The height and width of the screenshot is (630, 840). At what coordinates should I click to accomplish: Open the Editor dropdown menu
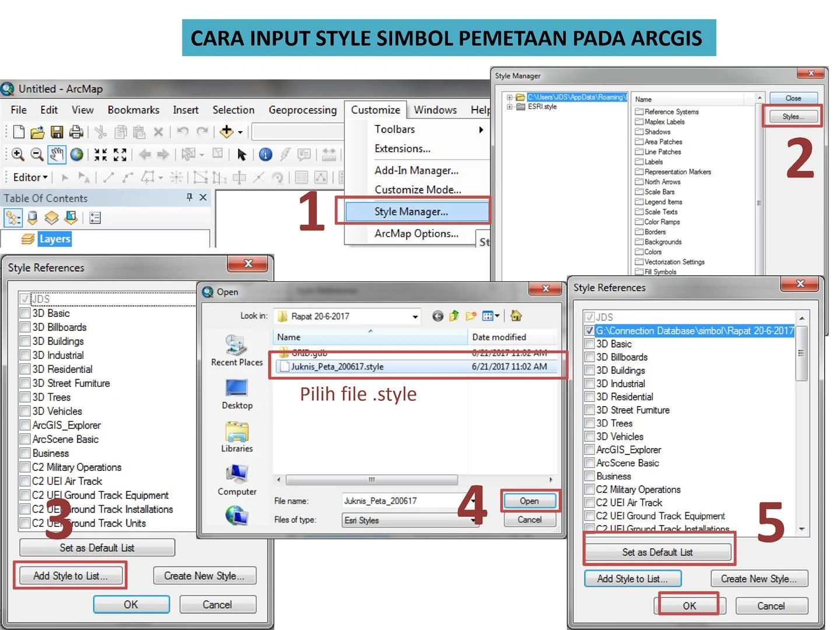[30, 177]
